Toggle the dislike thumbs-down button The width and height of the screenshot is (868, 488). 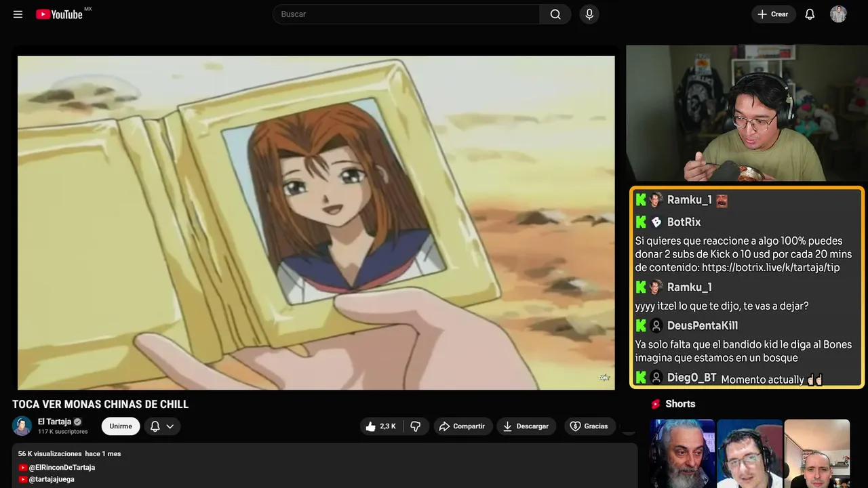click(416, 426)
